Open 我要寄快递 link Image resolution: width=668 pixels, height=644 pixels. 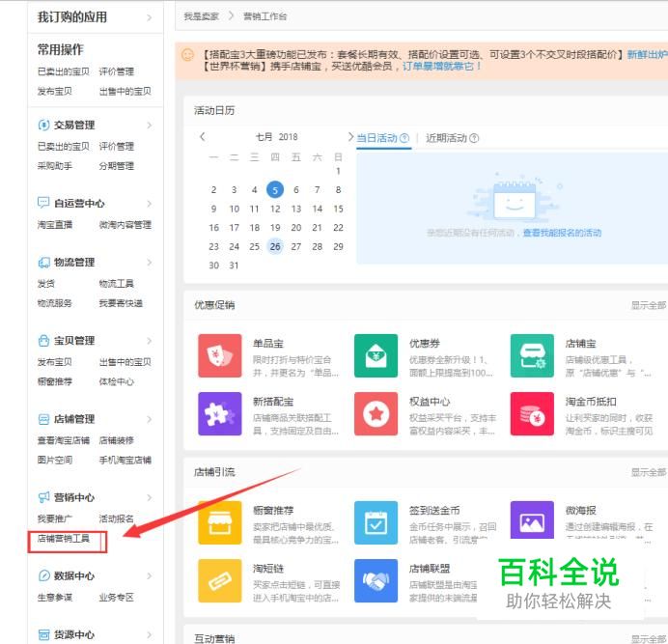[x=121, y=303]
